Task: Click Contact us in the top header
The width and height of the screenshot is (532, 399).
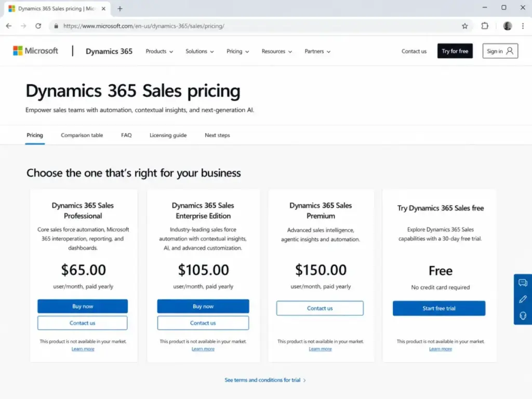Action: click(x=414, y=51)
